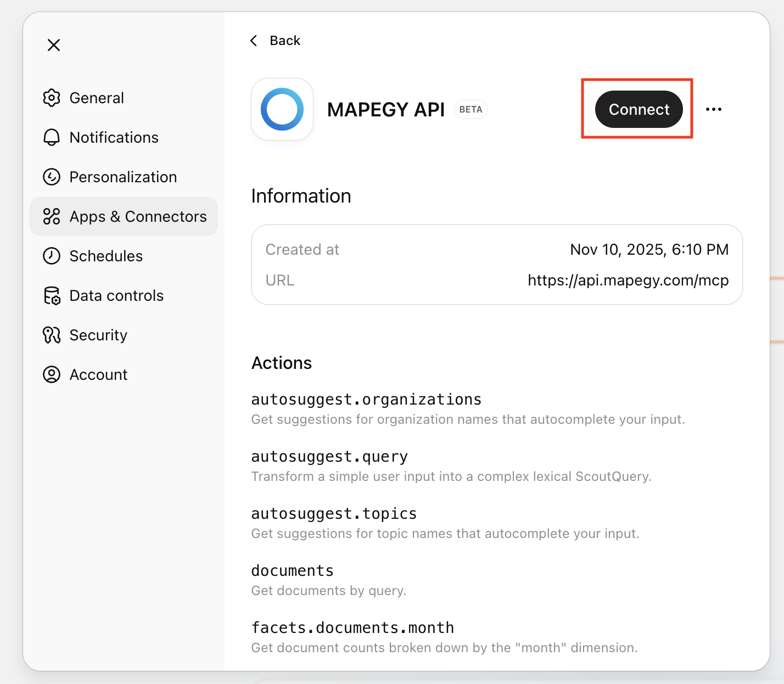The image size is (784, 684).
Task: Click the Personalization icon
Action: coord(52,177)
